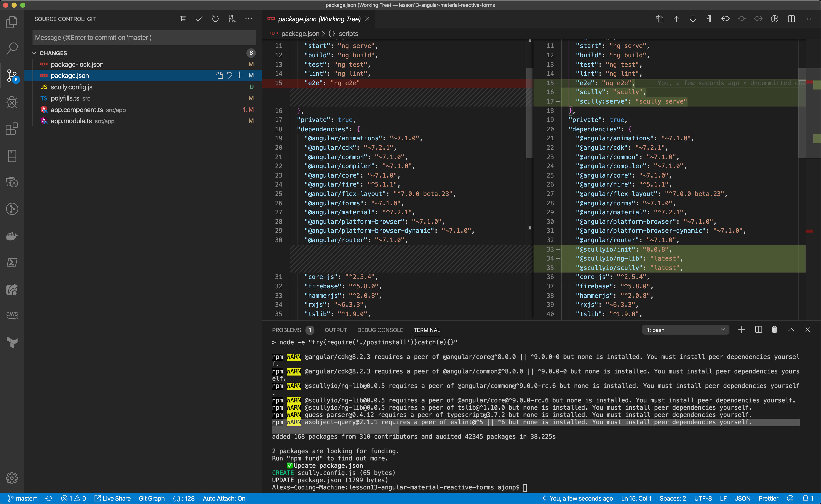This screenshot has height=504, width=821.
Task: Discard changes for package.json
Action: [x=229, y=75]
